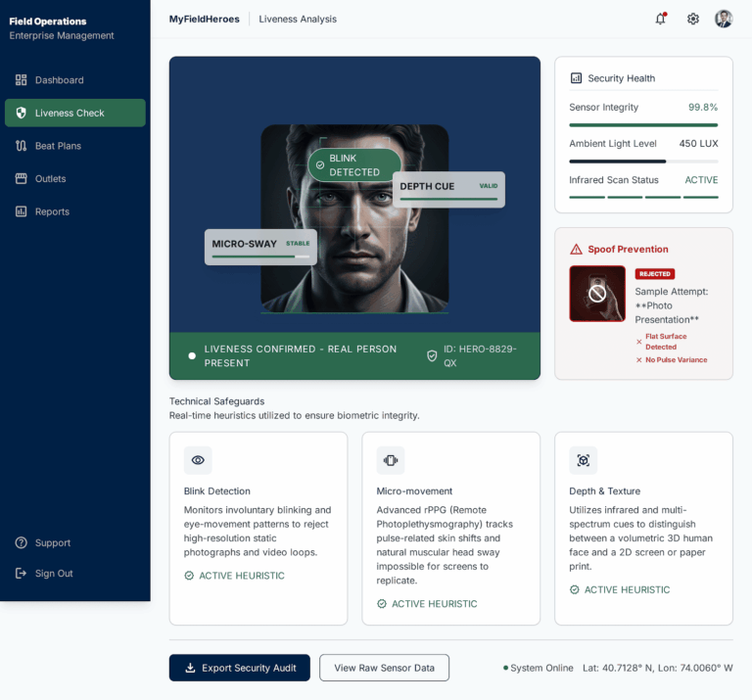752x700 pixels.
Task: Click the Blink Detection eye icon
Action: (x=198, y=460)
